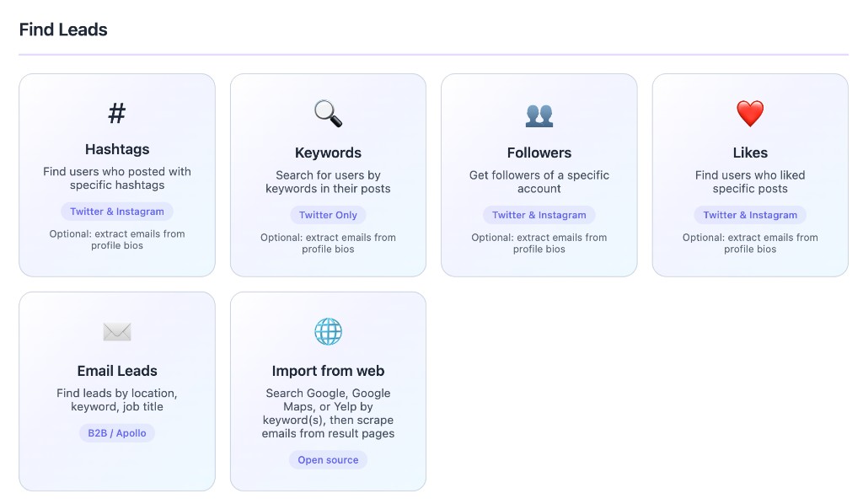The height and width of the screenshot is (504, 863).
Task: Click the hashtag symbol icon
Action: click(117, 113)
